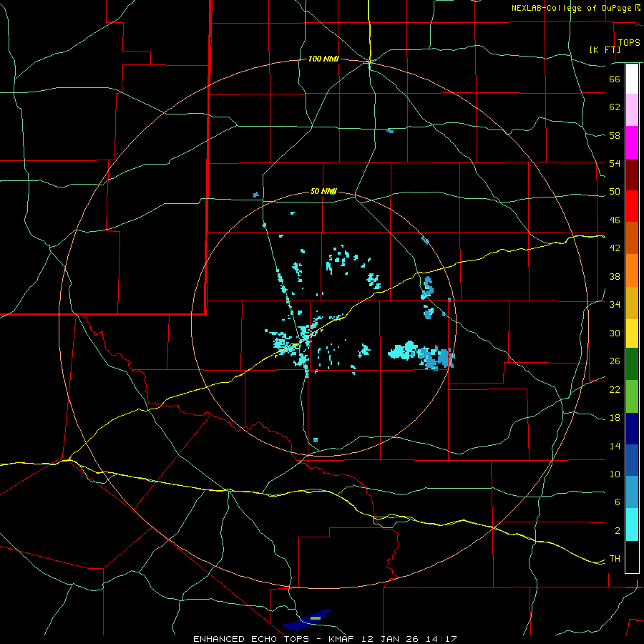644x644 pixels.
Task: Click the "TOPS" legend title
Action: tap(629, 43)
